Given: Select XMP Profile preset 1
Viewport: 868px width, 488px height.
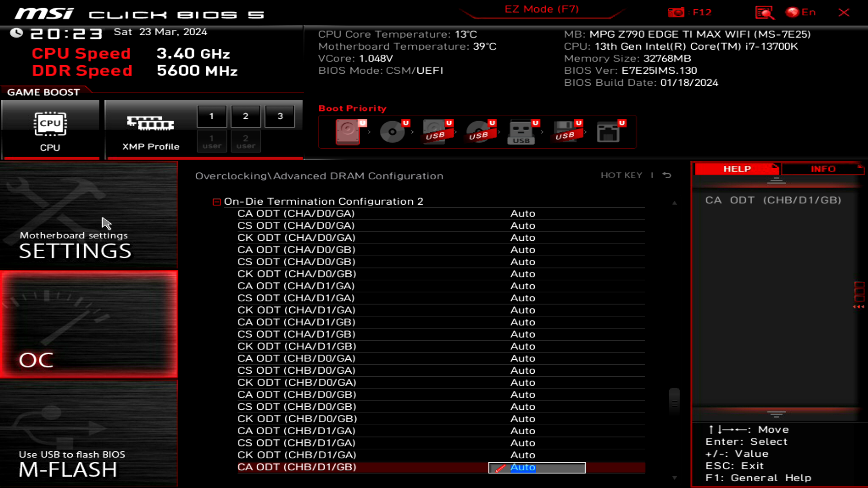Looking at the screenshot, I should [x=212, y=116].
